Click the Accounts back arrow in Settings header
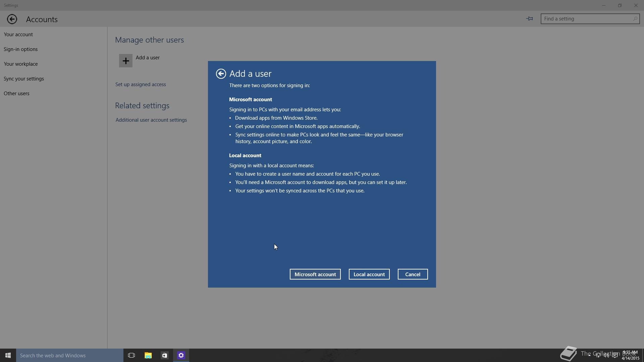The width and height of the screenshot is (644, 362). (12, 19)
